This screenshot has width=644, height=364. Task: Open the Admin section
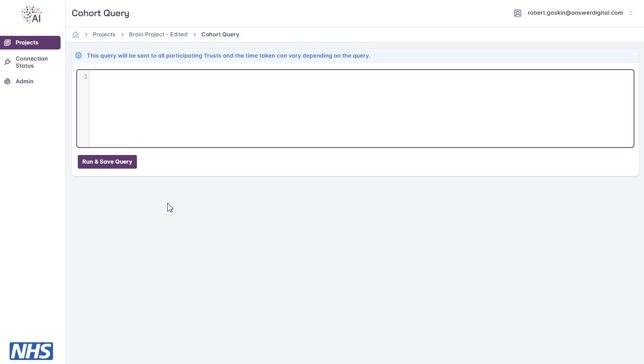(30, 81)
